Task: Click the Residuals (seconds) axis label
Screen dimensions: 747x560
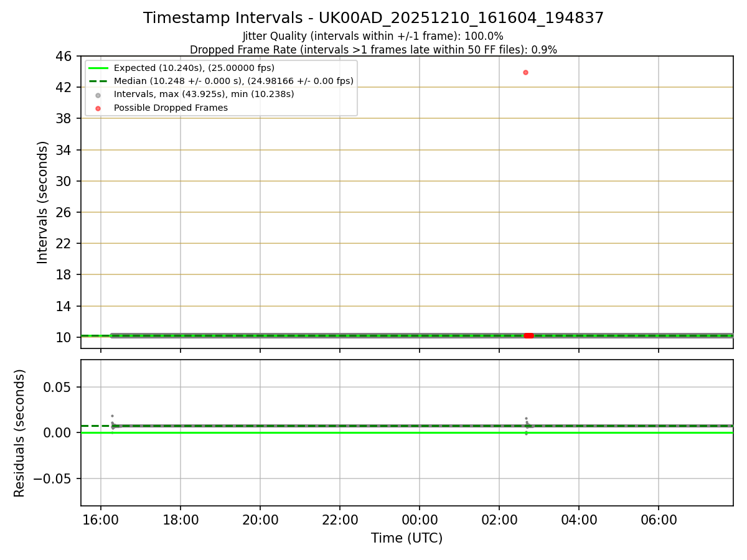Action: [x=20, y=433]
